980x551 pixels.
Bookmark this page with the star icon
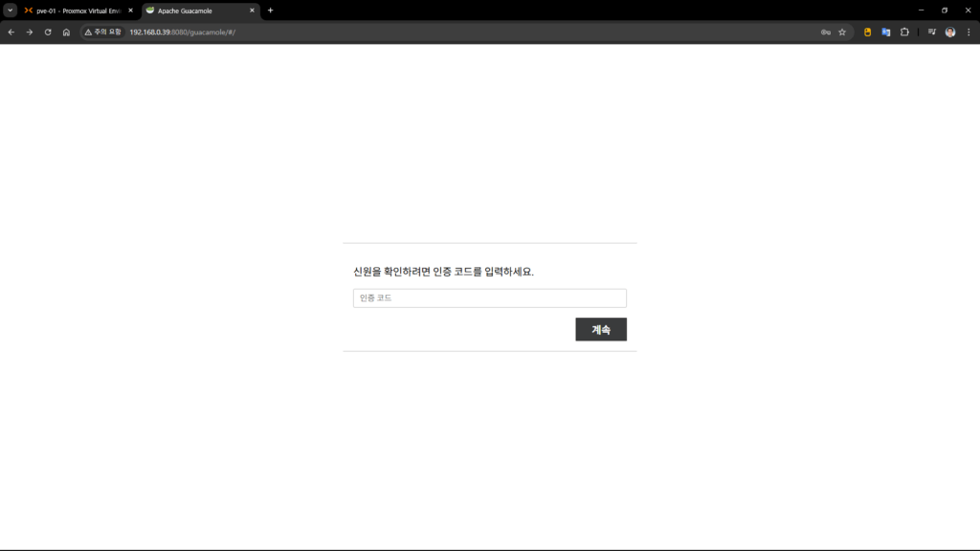pos(842,32)
